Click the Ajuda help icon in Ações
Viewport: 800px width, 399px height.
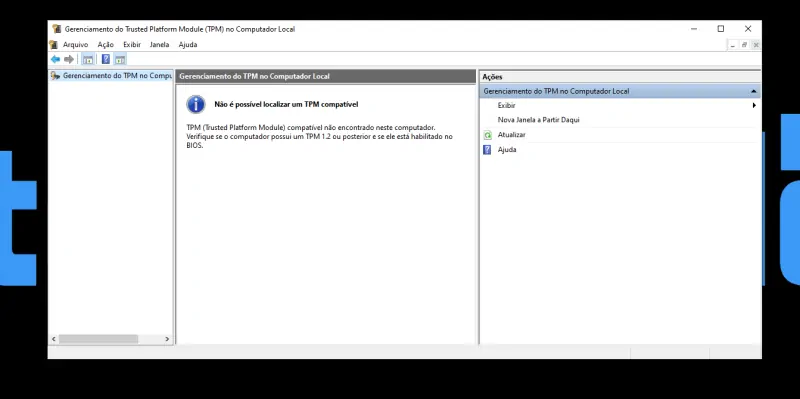[487, 149]
